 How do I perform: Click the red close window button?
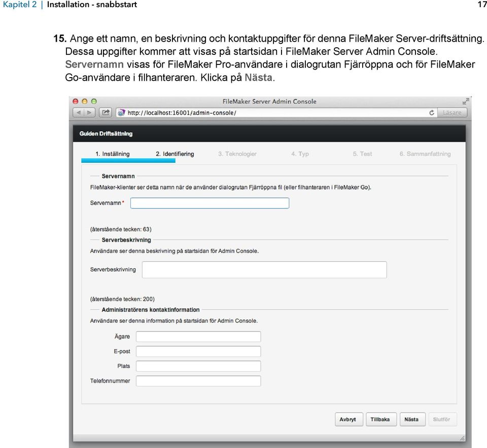[x=75, y=101]
